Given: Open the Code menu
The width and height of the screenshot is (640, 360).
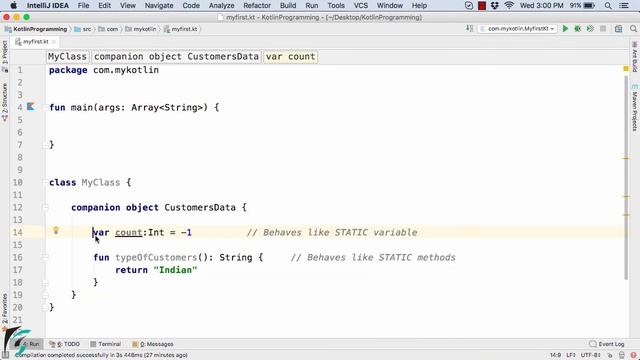Looking at the screenshot, I should coord(191,6).
